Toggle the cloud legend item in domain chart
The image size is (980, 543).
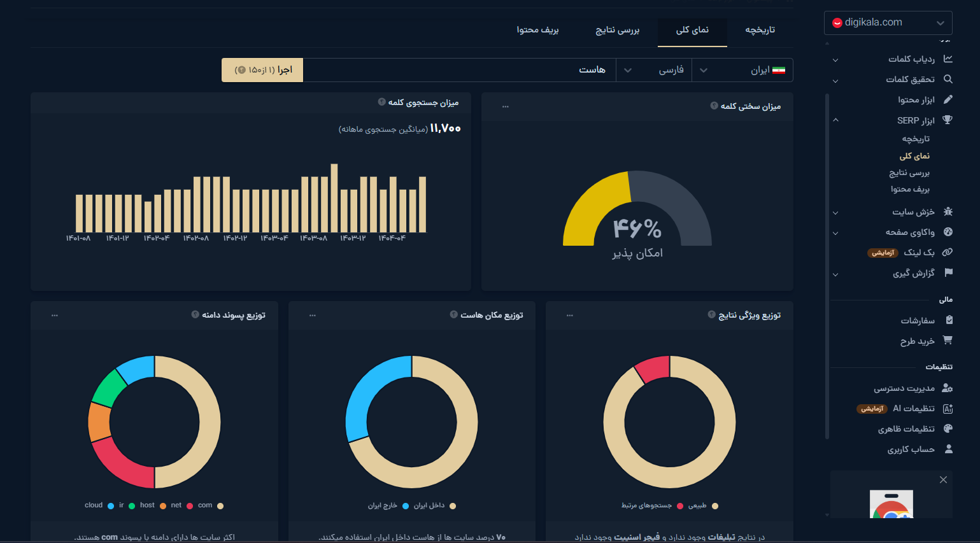click(x=99, y=505)
